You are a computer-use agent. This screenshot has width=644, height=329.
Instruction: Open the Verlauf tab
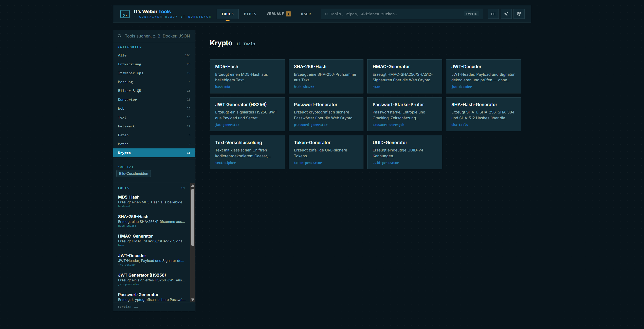coord(279,14)
